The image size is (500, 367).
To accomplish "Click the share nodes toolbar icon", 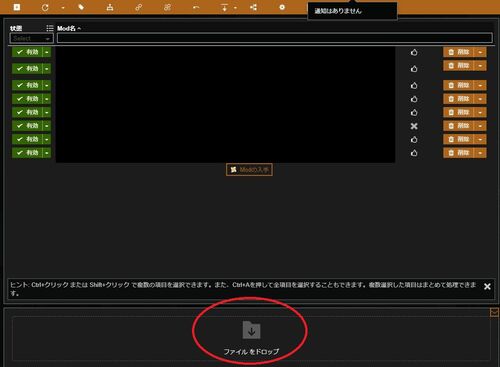I will click(253, 7).
